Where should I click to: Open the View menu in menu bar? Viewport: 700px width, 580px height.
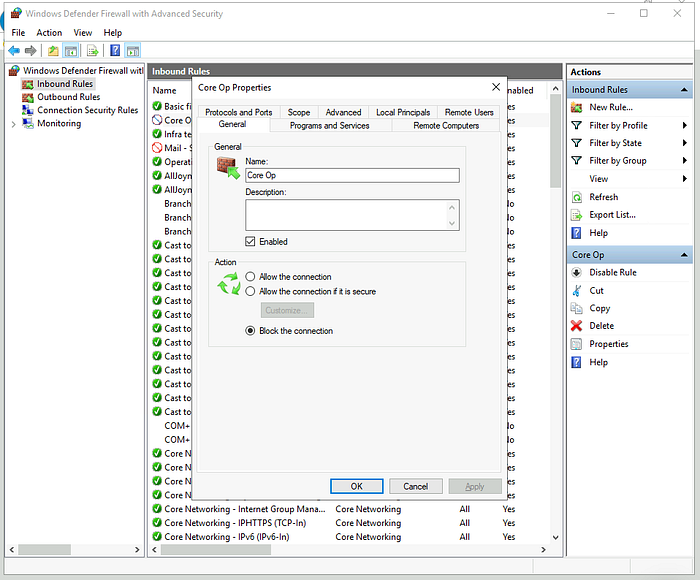pos(83,33)
